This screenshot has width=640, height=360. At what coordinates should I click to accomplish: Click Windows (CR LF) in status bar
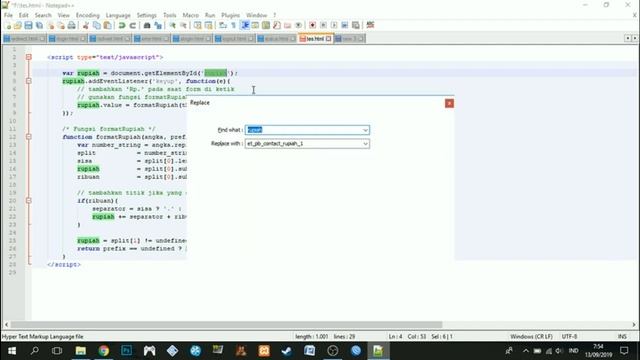531,337
